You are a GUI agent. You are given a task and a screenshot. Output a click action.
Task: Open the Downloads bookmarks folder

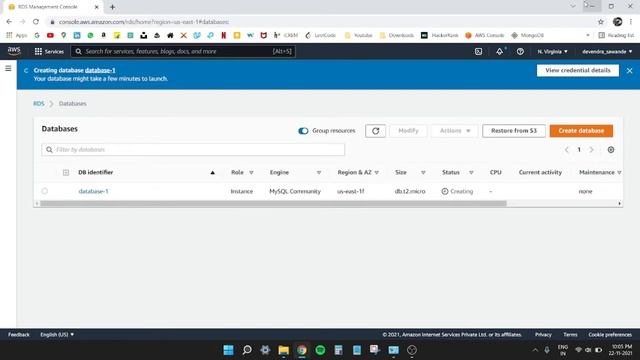396,36
